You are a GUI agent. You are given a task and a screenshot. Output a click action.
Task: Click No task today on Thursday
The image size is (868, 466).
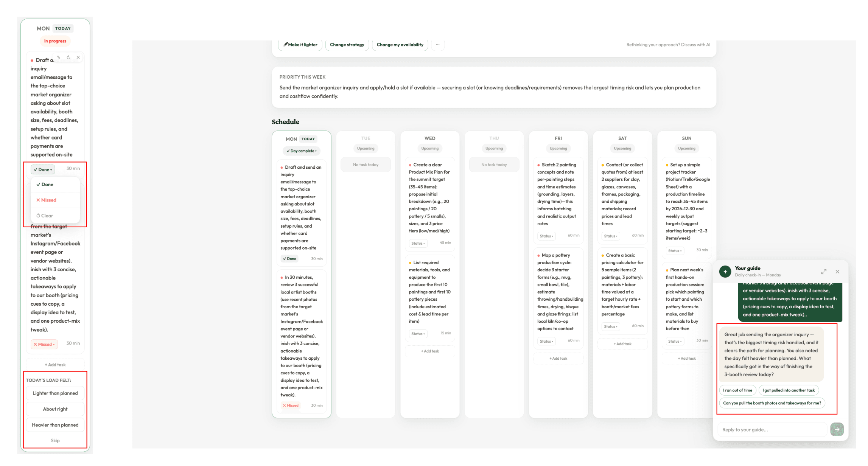click(x=494, y=165)
